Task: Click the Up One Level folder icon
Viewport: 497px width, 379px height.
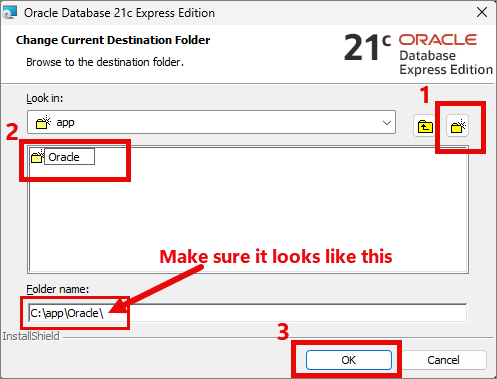Action: (x=425, y=126)
